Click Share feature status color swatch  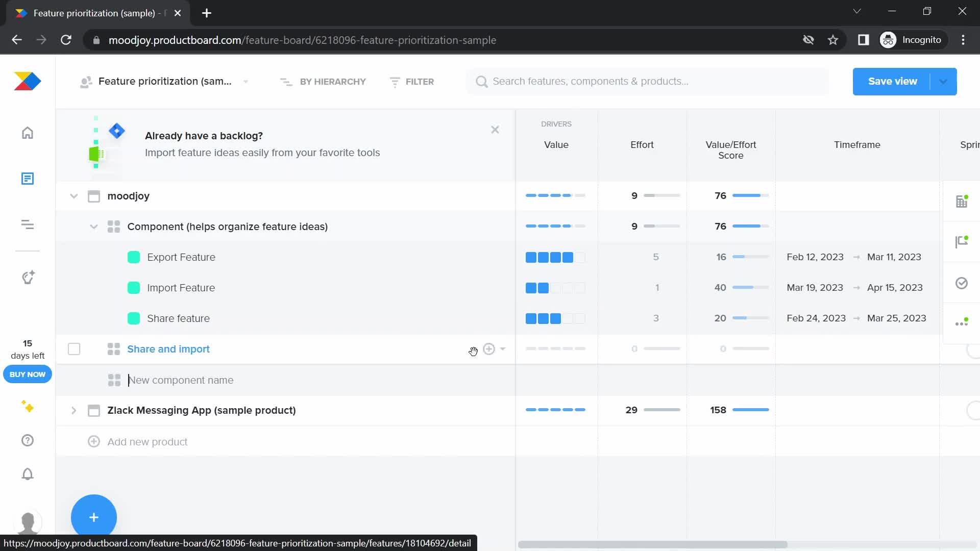(134, 318)
